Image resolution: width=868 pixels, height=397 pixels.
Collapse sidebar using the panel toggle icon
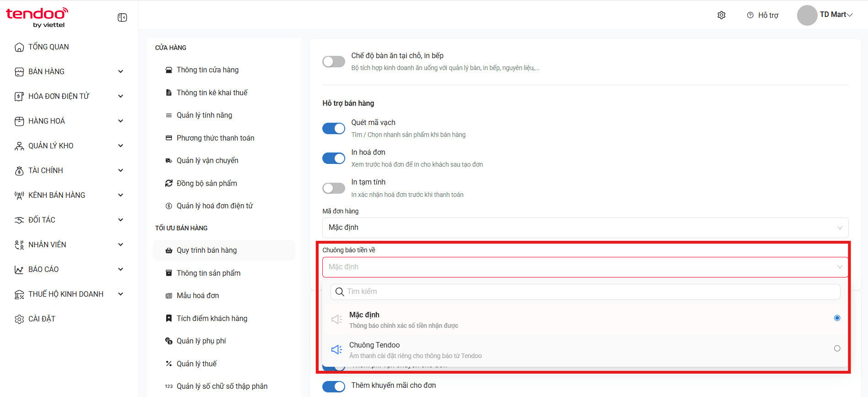(122, 17)
